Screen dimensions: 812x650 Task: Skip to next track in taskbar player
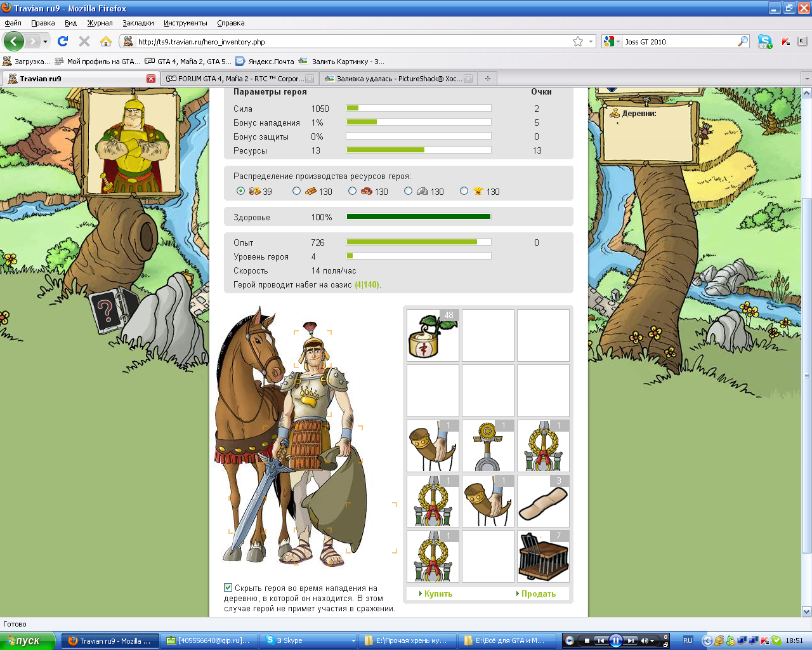click(x=631, y=640)
